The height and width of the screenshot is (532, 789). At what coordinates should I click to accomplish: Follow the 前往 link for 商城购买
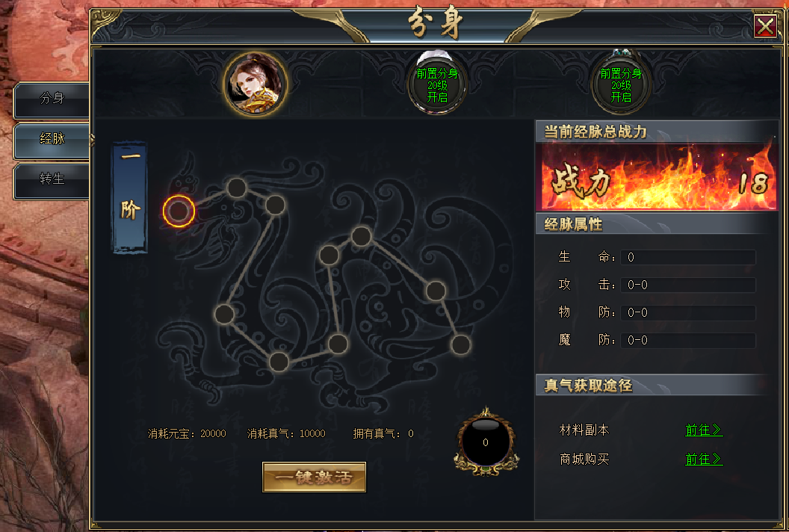[704, 459]
